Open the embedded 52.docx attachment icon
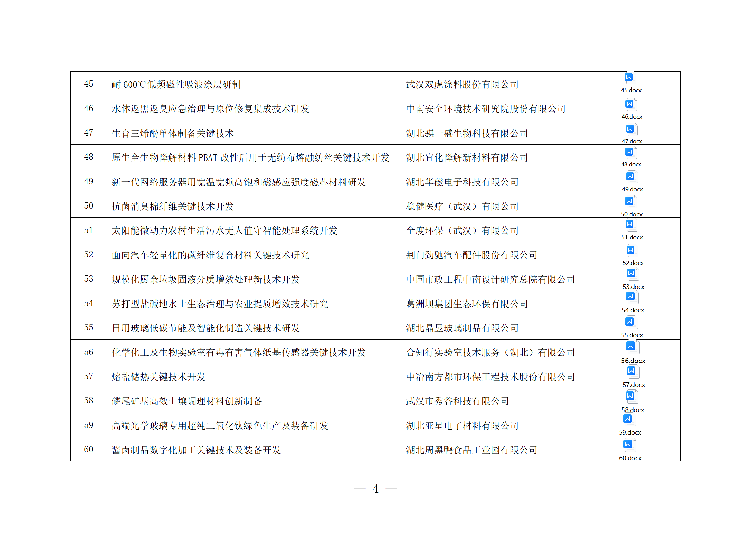The width and height of the screenshot is (756, 534). (x=633, y=255)
